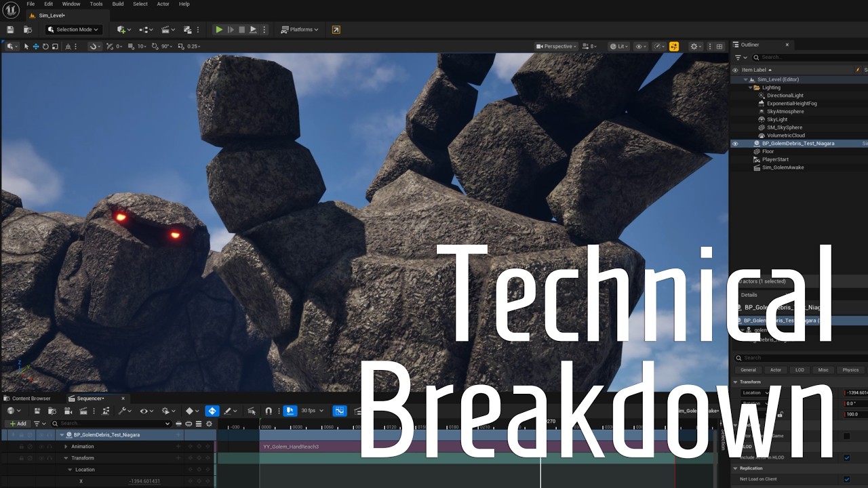Screen dimensions: 868x488
Task: Open the File menu
Action: click(x=31, y=4)
